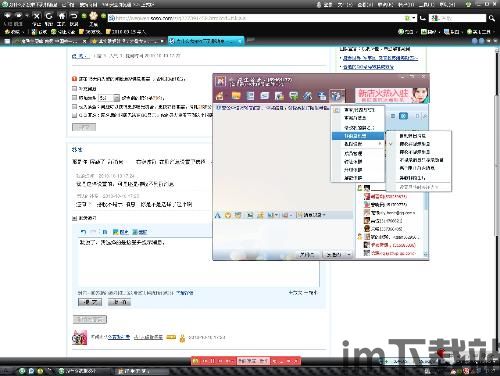Switch to the first browser tab
The width and height of the screenshot is (500, 376).
[x=50, y=41]
